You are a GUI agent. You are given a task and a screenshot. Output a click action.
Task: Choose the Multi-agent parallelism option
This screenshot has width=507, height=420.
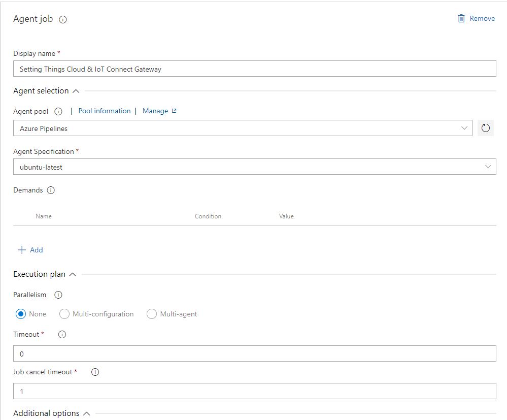click(152, 314)
